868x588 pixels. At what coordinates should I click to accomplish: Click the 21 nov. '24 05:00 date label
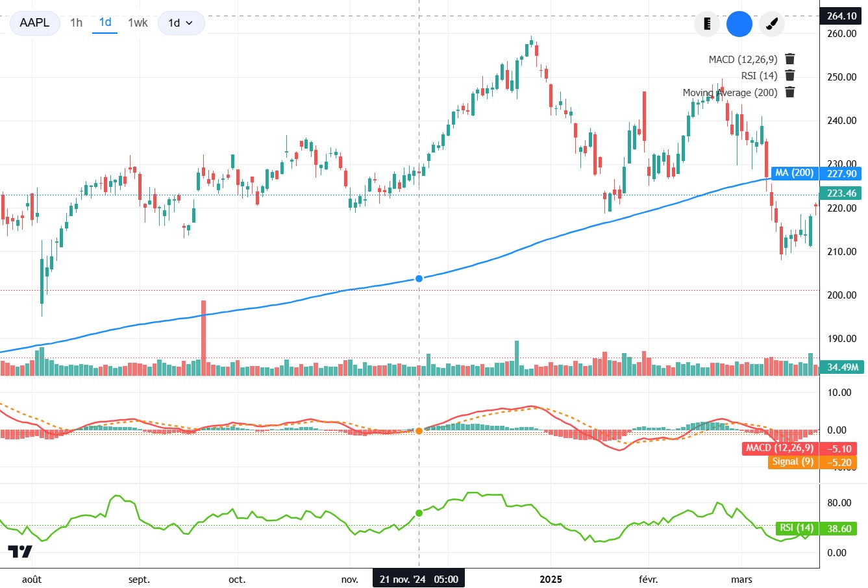[419, 579]
